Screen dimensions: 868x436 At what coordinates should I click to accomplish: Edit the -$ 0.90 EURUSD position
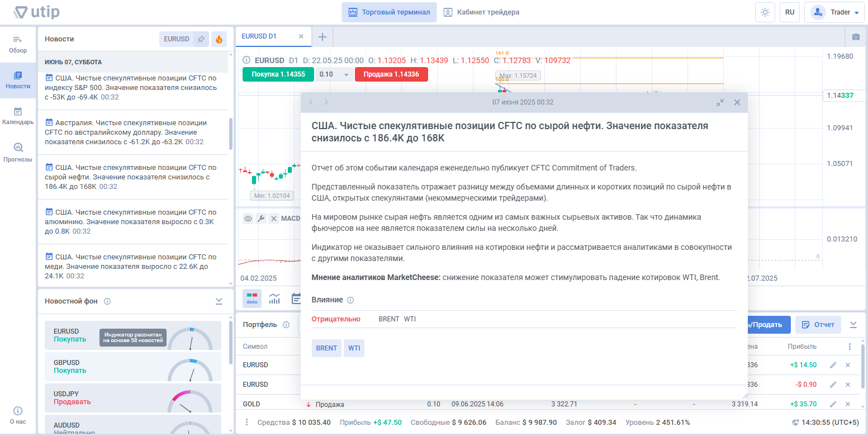pos(833,385)
